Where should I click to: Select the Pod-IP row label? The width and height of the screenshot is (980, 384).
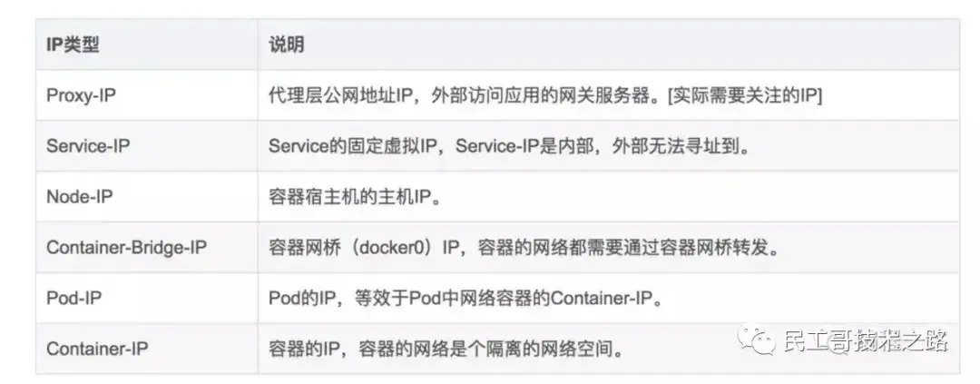pos(72,298)
